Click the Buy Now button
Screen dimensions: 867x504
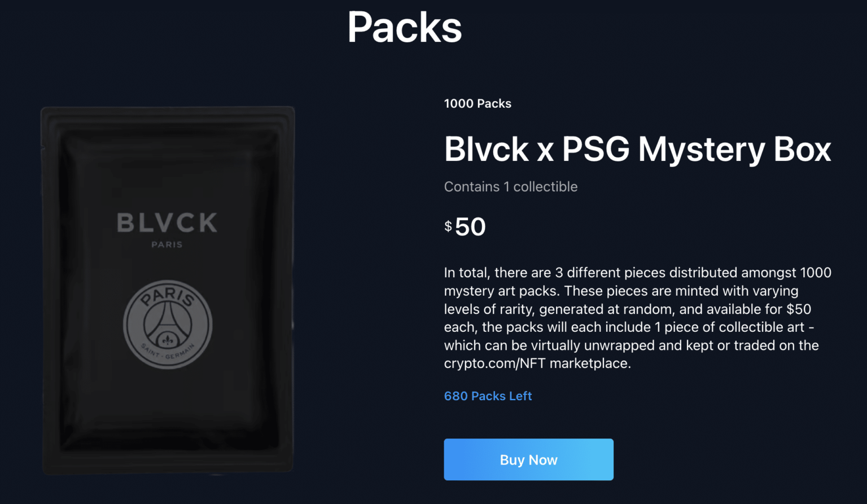(x=528, y=459)
